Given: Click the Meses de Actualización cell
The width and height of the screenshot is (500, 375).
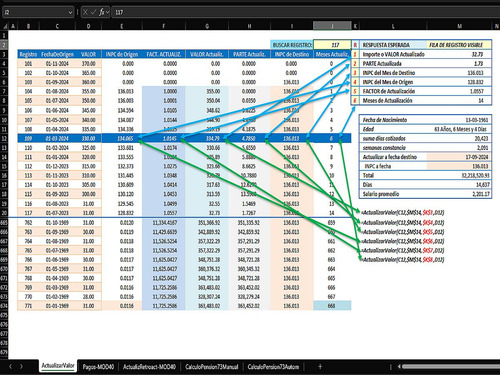Looking at the screenshot, I should [x=393, y=101].
